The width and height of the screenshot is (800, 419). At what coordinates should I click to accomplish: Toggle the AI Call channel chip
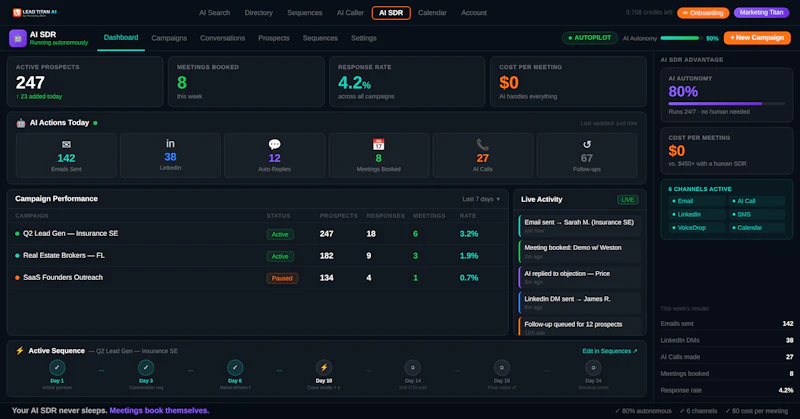point(757,201)
